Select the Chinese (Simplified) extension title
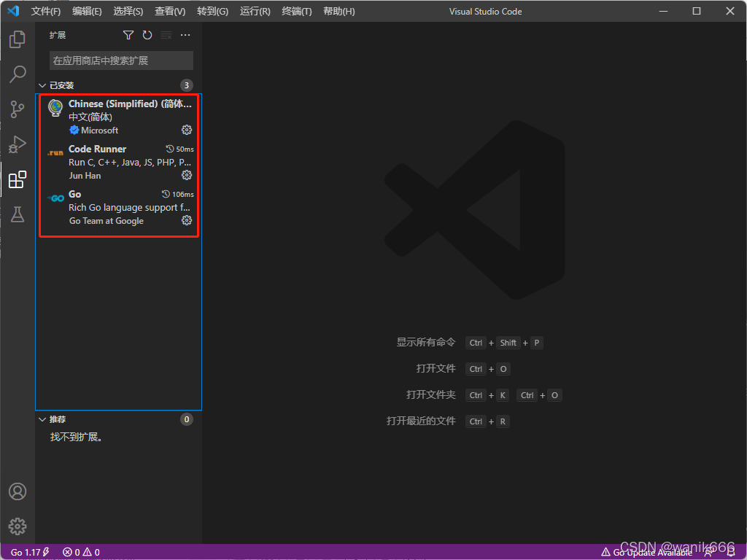747x560 pixels. point(130,104)
